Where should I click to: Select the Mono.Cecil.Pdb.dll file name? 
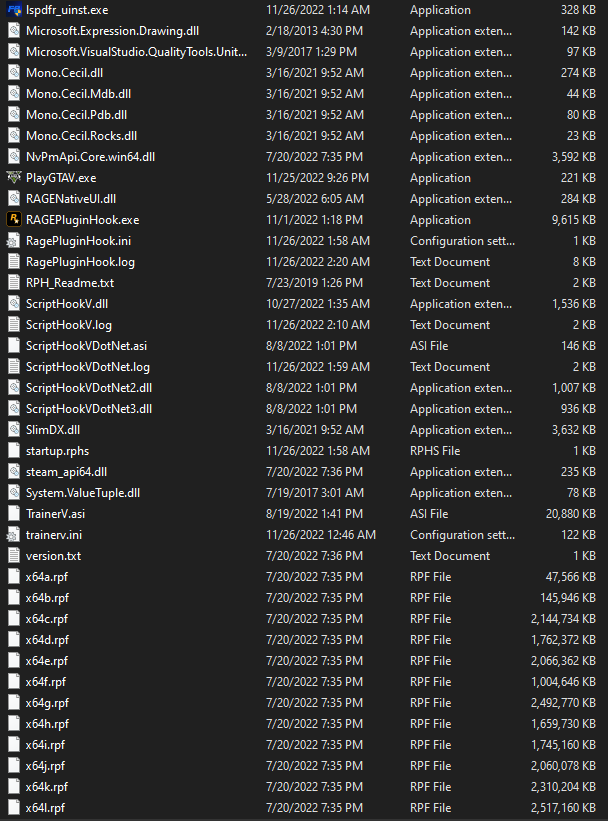76,115
